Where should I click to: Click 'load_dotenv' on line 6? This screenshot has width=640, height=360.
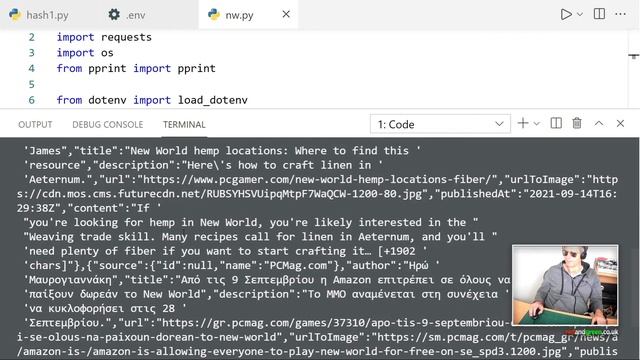point(213,100)
